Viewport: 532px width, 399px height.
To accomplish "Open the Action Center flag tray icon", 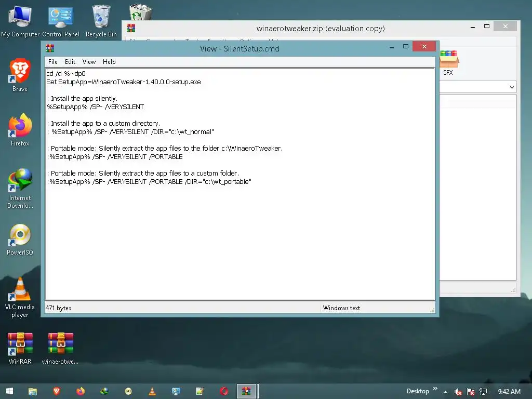I will (x=471, y=392).
